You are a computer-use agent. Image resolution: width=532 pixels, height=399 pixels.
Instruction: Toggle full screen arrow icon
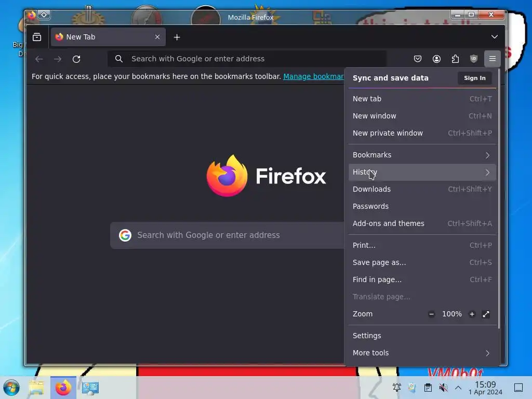(486, 314)
